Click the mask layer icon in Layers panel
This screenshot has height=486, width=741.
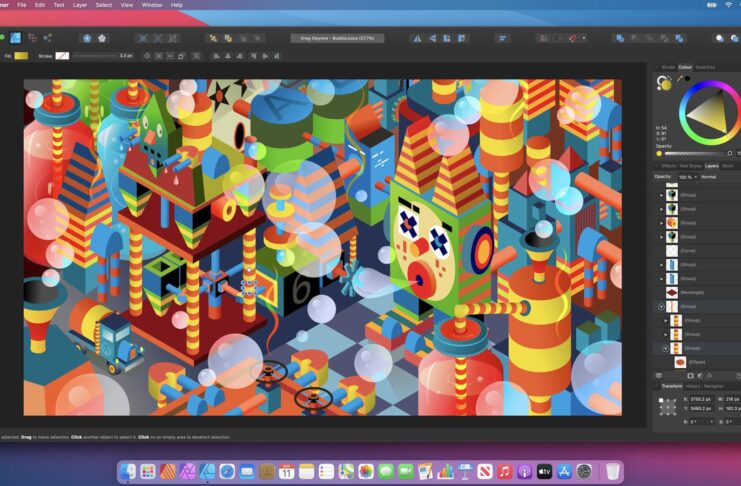[x=690, y=376]
